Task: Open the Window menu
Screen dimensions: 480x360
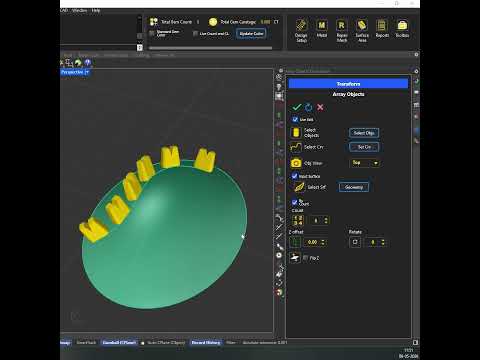Action: (80, 10)
